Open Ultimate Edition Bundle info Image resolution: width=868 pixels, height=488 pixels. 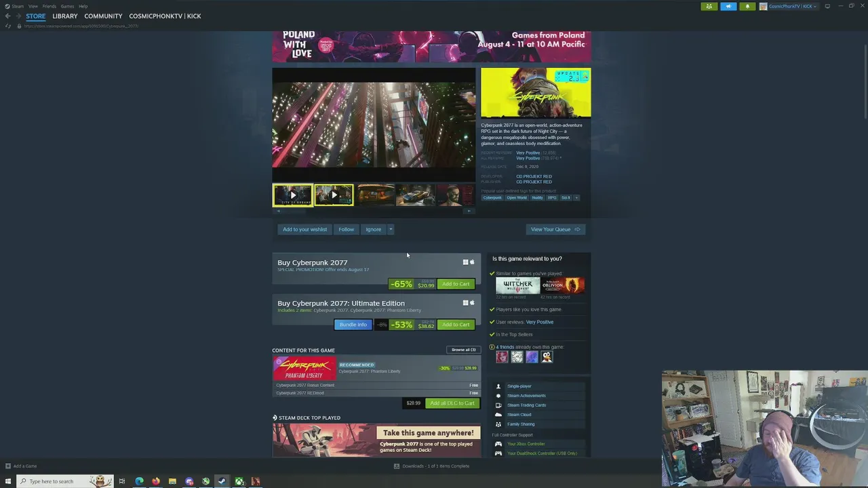click(x=353, y=325)
